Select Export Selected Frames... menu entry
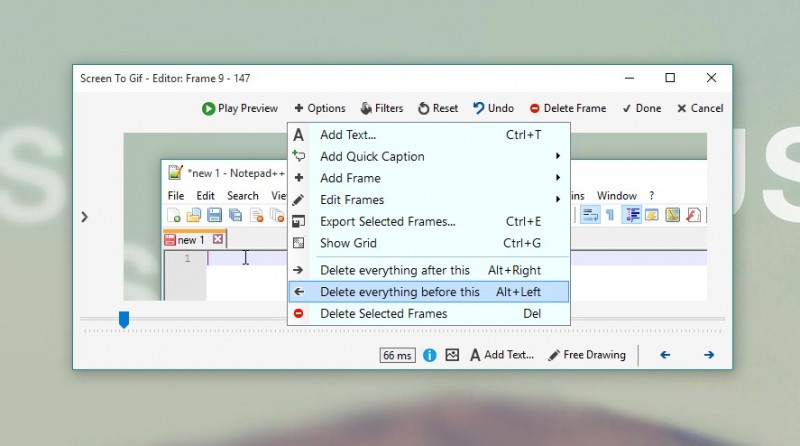Image resolution: width=800 pixels, height=446 pixels. 429,221
